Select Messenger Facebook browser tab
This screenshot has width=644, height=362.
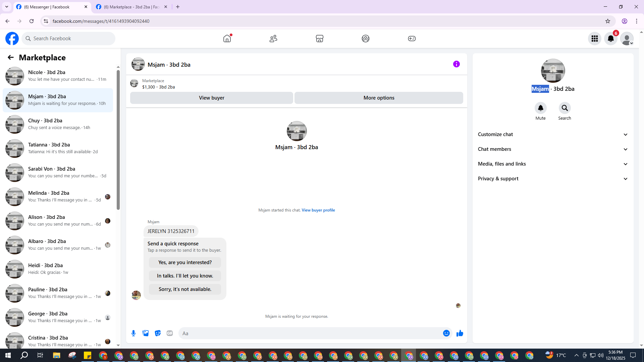tap(52, 7)
